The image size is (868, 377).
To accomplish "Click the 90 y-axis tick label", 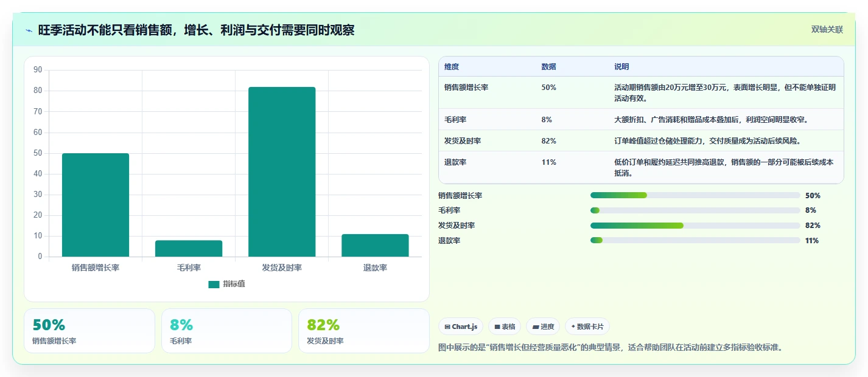I will (38, 70).
